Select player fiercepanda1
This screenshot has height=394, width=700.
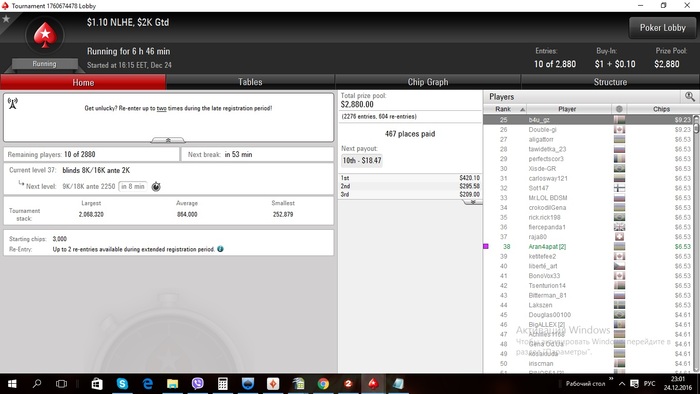pyautogui.click(x=588, y=227)
